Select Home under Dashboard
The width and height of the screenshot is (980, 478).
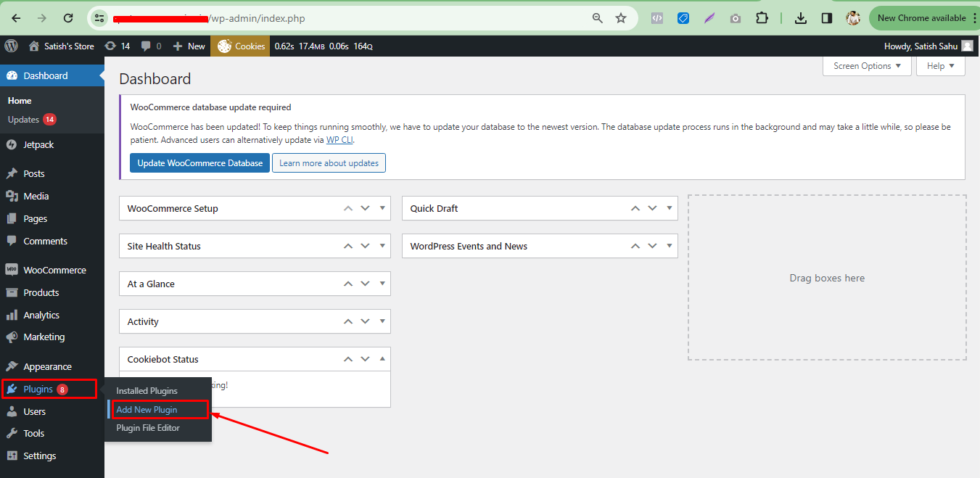click(20, 101)
